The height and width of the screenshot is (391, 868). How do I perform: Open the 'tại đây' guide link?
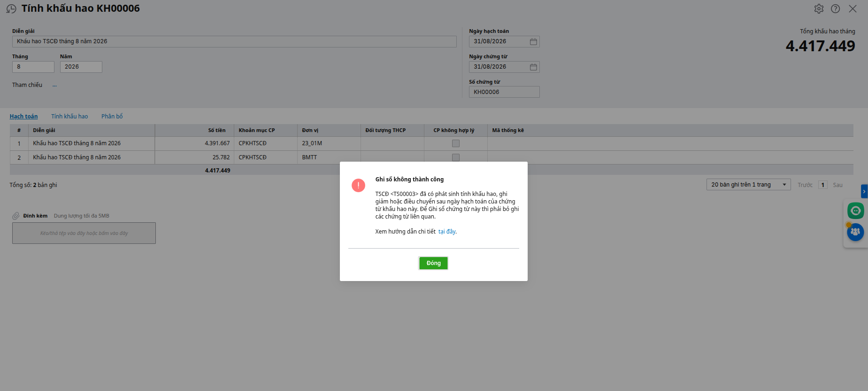(x=446, y=232)
